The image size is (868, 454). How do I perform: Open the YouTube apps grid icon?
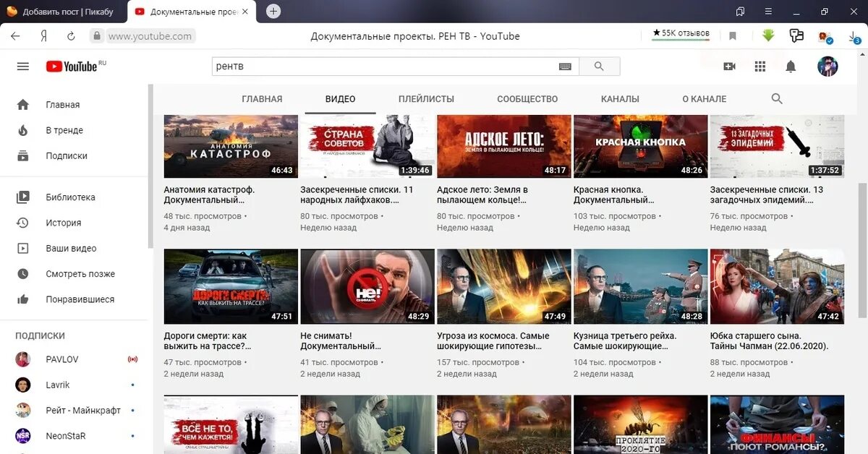point(759,67)
